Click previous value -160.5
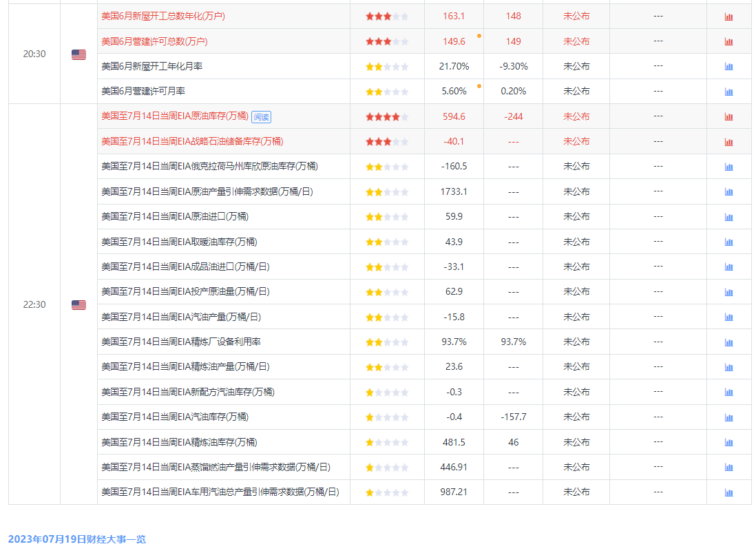Screen dimensions: 756x553 point(454,167)
